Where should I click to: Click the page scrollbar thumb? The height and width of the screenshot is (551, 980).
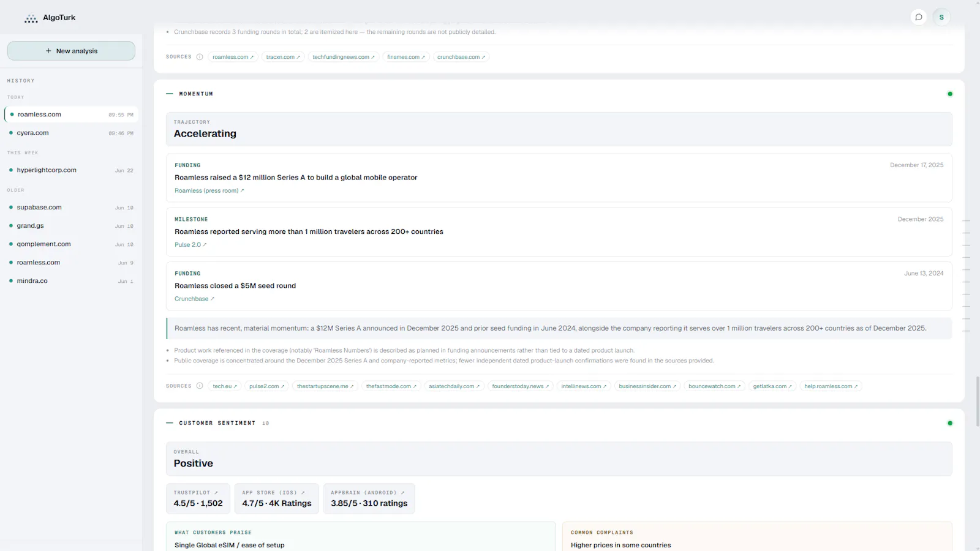(978, 401)
